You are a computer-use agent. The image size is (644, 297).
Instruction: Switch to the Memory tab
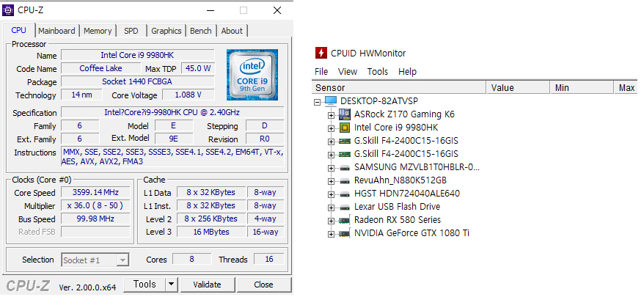pyautogui.click(x=98, y=31)
